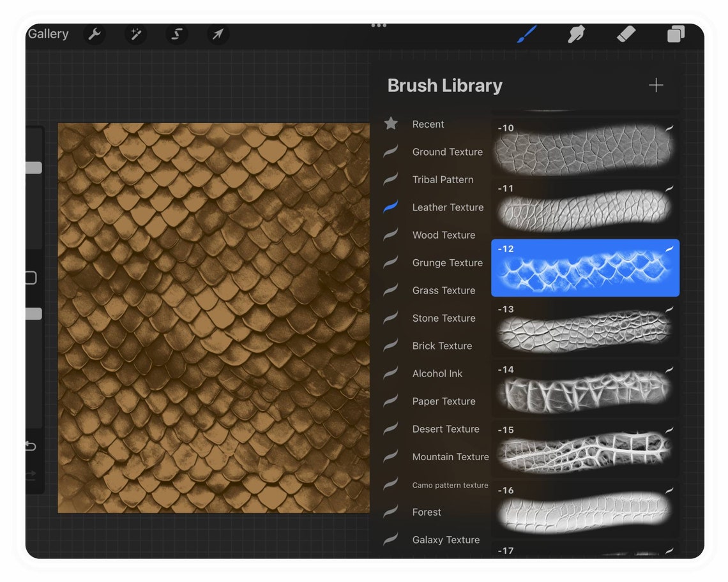
Task: Open brush -16 settings via corner curl
Action: [x=669, y=491]
